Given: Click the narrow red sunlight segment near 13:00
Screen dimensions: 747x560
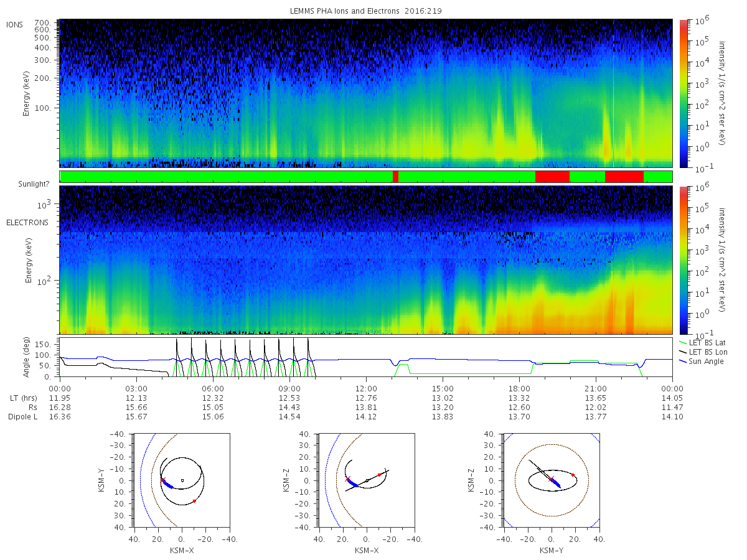Looking at the screenshot, I should [395, 177].
